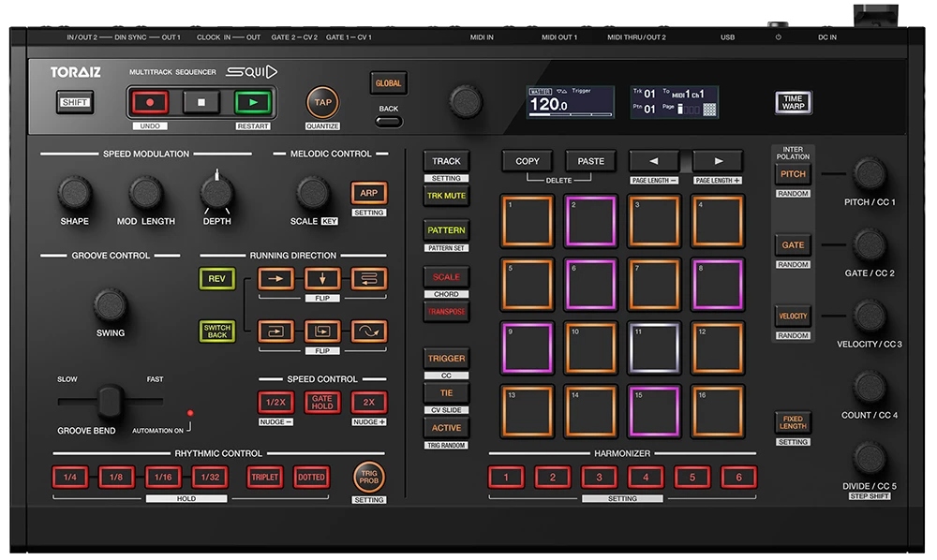Open SCALE selection mode
937x560 pixels.
446,277
